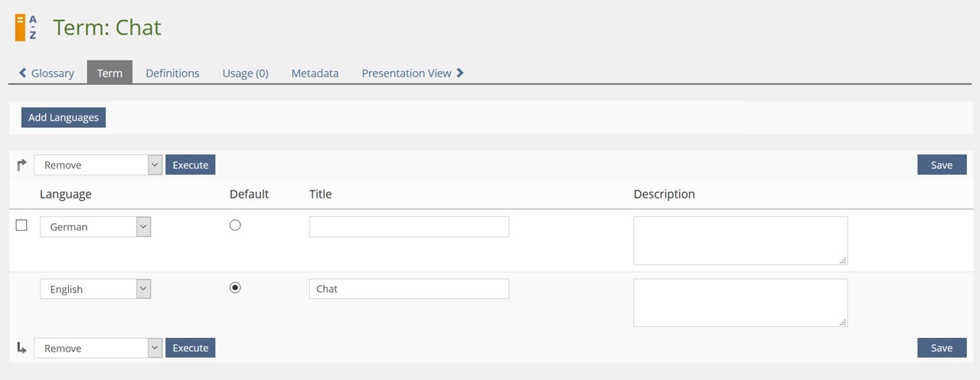Click the top multi-action arrow icon
The width and height of the screenshot is (980, 380).
point(21,164)
